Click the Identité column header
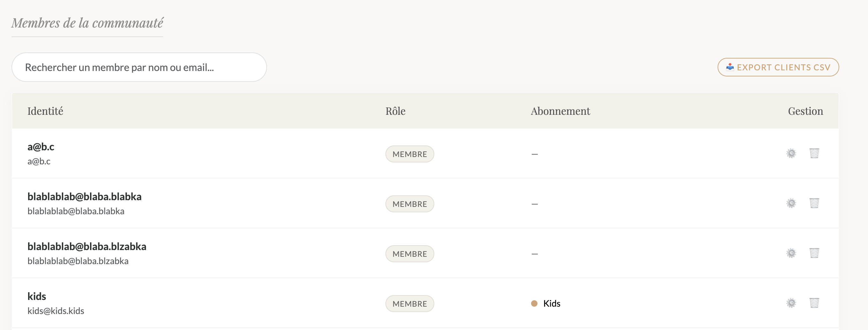Screen dimensions: 868x330 [45, 111]
